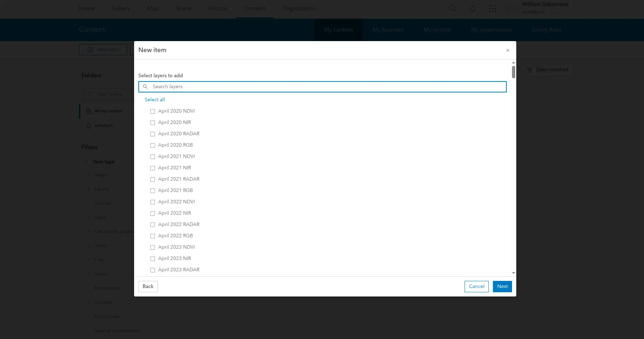
Task: Open the notifications bell
Action: 472,8
